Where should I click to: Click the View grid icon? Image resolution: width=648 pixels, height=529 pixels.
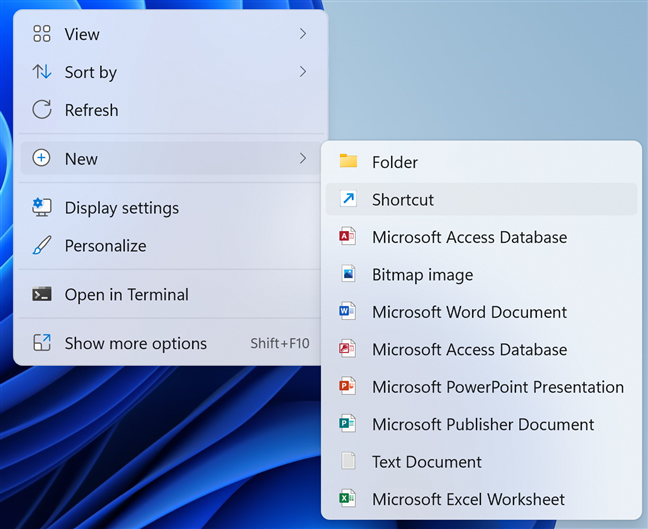pyautogui.click(x=42, y=33)
